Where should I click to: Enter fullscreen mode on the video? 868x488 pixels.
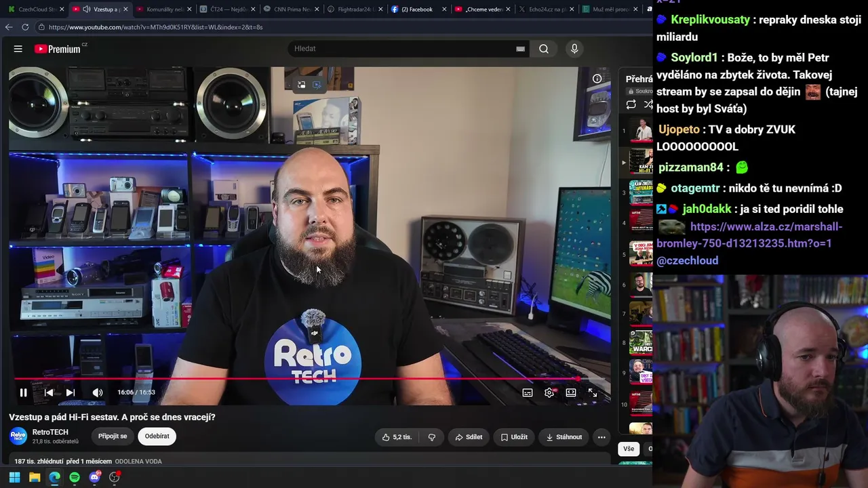(593, 392)
